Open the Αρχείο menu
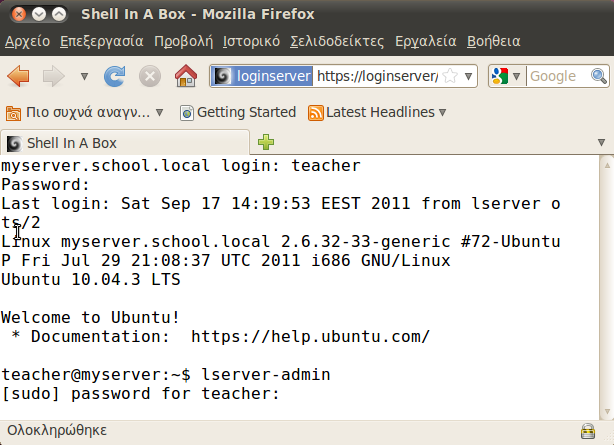The width and height of the screenshot is (614, 445). [27, 41]
